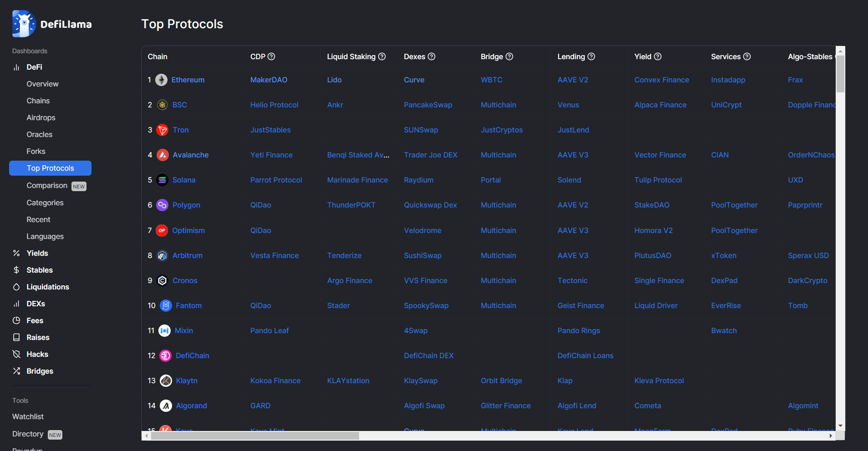This screenshot has width=868, height=451.
Task: Click the Bridges shuffle icon in sidebar
Action: 16,371
